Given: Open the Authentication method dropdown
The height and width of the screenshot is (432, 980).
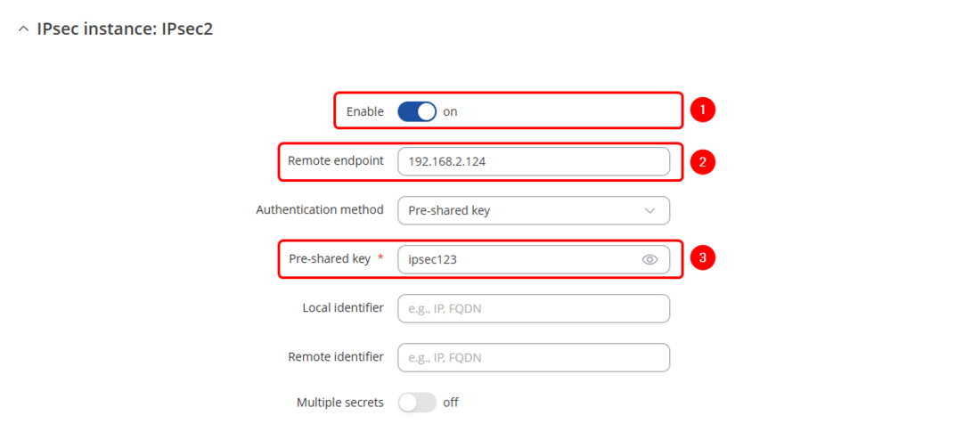Looking at the screenshot, I should [533, 210].
